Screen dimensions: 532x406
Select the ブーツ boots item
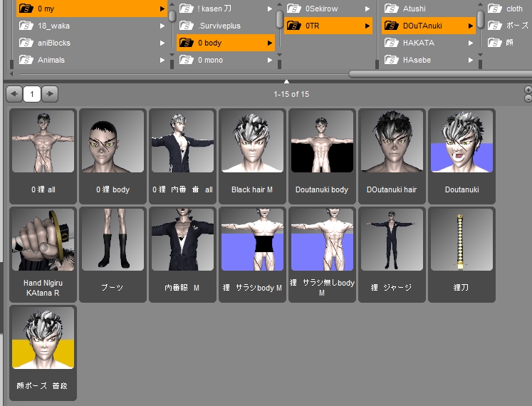tap(113, 254)
